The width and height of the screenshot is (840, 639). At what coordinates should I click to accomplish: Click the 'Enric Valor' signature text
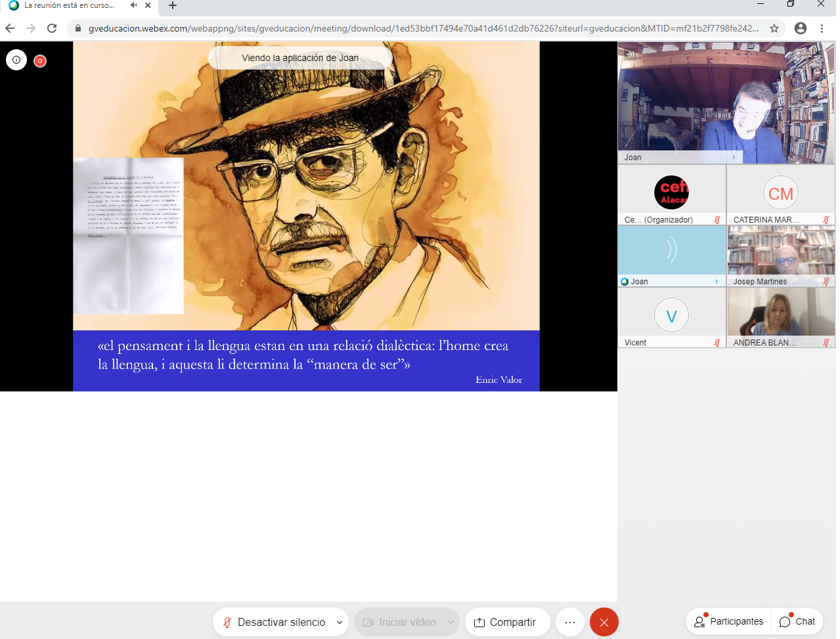pyautogui.click(x=499, y=380)
